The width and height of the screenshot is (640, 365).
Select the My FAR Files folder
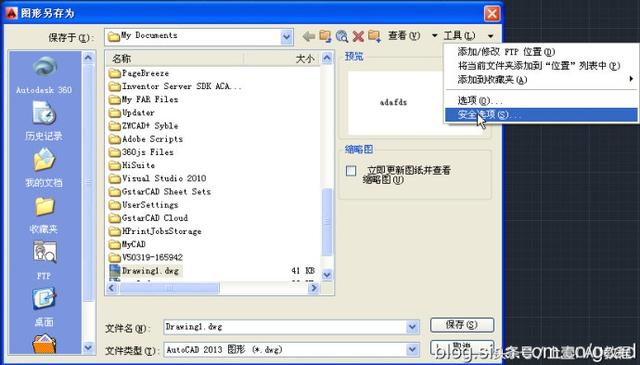pos(143,100)
